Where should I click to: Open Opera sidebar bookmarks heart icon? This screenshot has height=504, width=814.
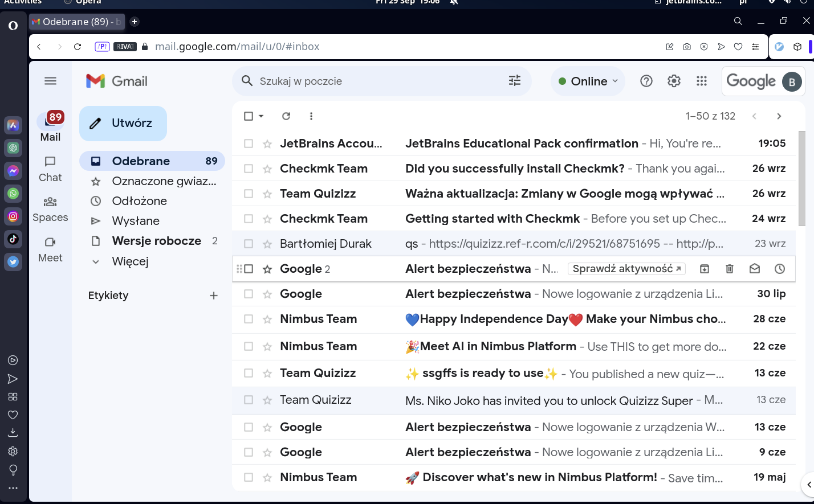[13, 415]
